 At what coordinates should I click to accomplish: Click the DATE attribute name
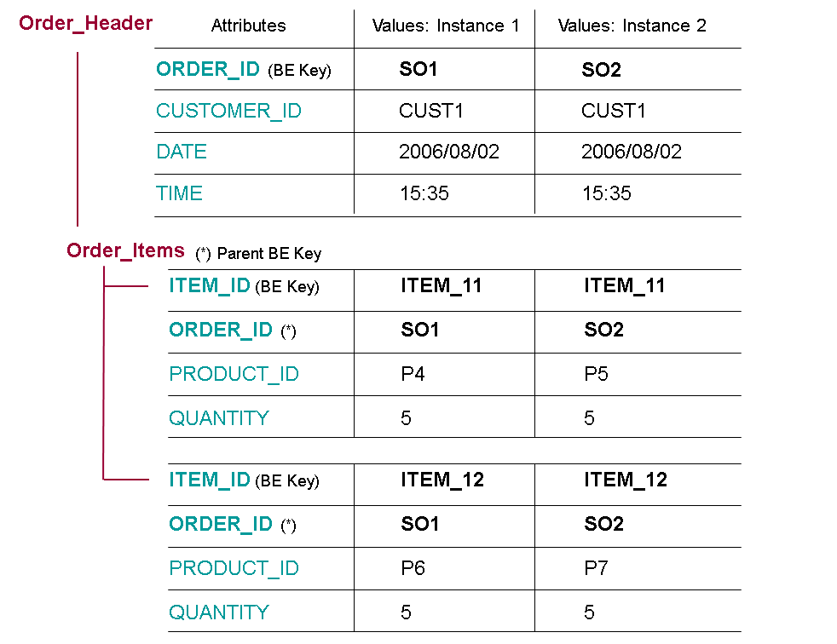(182, 152)
